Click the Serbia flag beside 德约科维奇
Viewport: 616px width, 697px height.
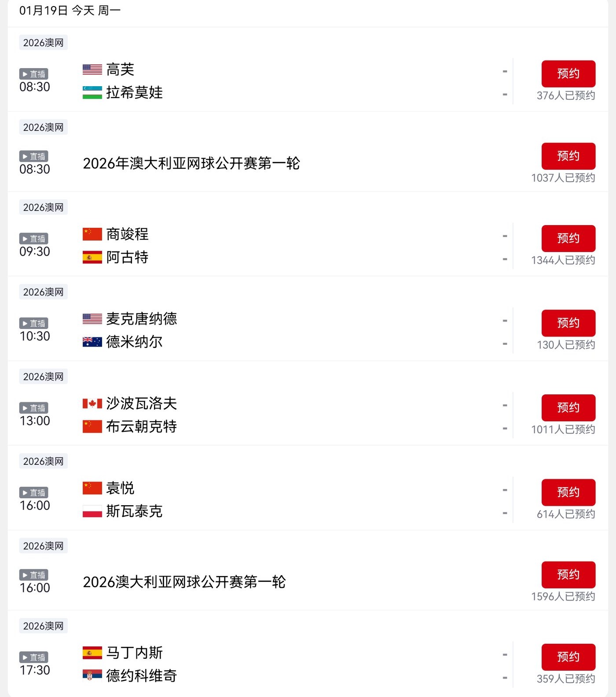click(x=92, y=675)
